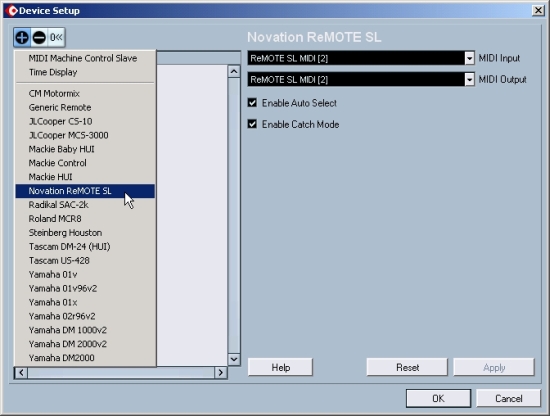Click the Reset button
550x416 pixels.
coord(407,367)
